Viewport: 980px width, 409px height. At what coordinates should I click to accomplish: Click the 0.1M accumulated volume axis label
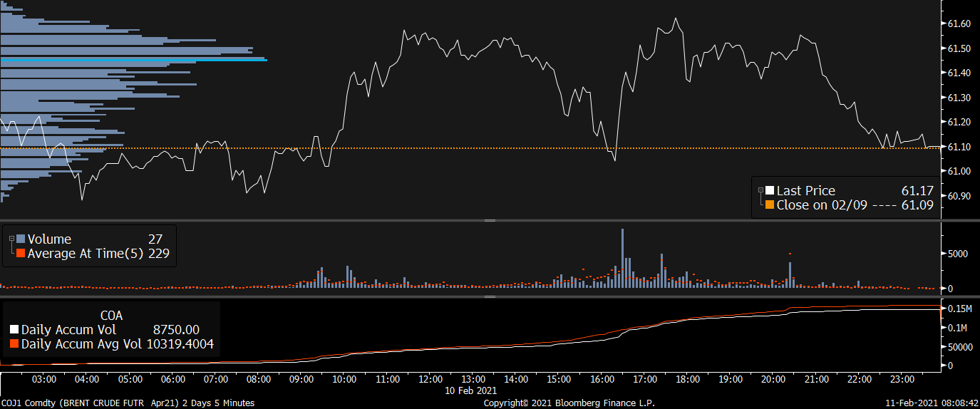(x=957, y=328)
